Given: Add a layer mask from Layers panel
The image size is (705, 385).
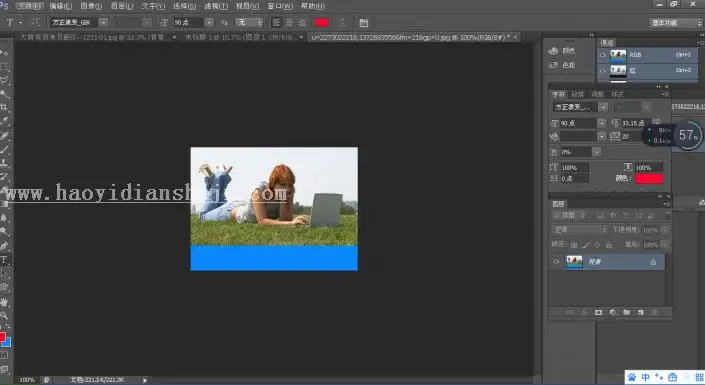Looking at the screenshot, I should click(598, 312).
